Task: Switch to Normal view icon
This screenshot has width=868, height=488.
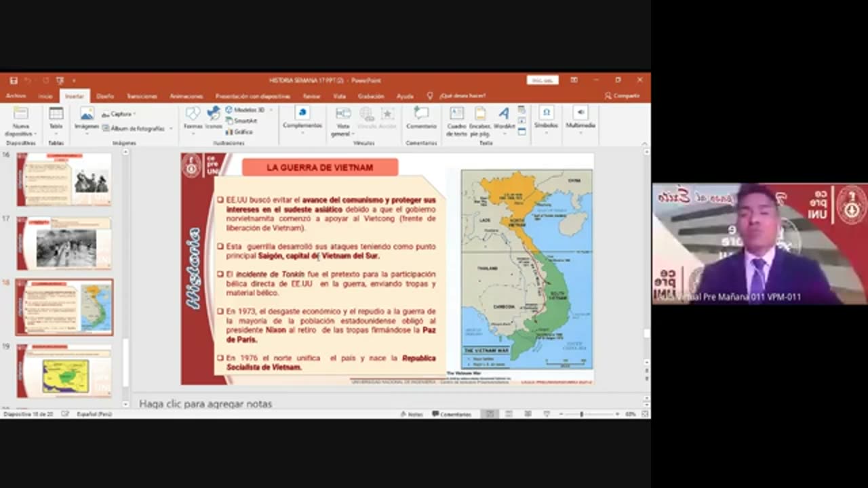Action: click(489, 414)
